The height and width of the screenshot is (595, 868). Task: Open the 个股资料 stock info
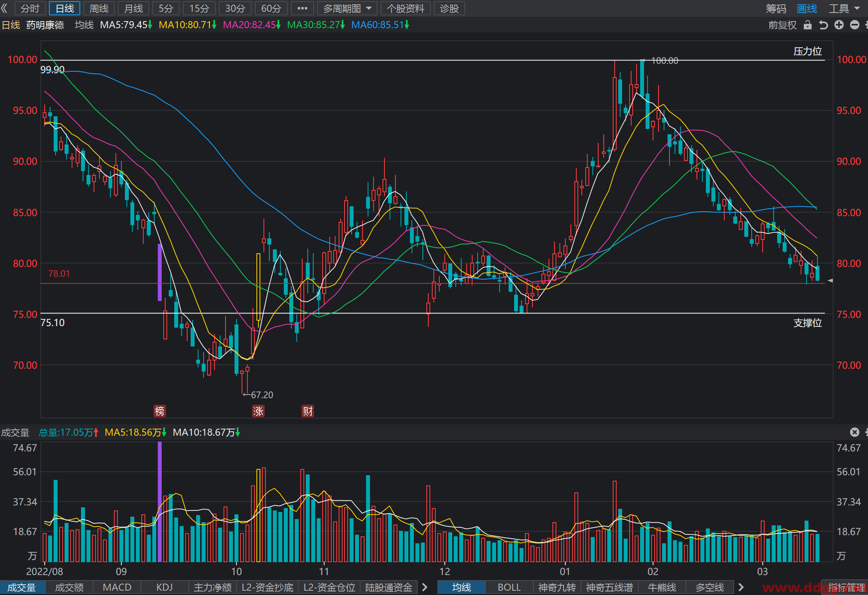click(x=405, y=8)
